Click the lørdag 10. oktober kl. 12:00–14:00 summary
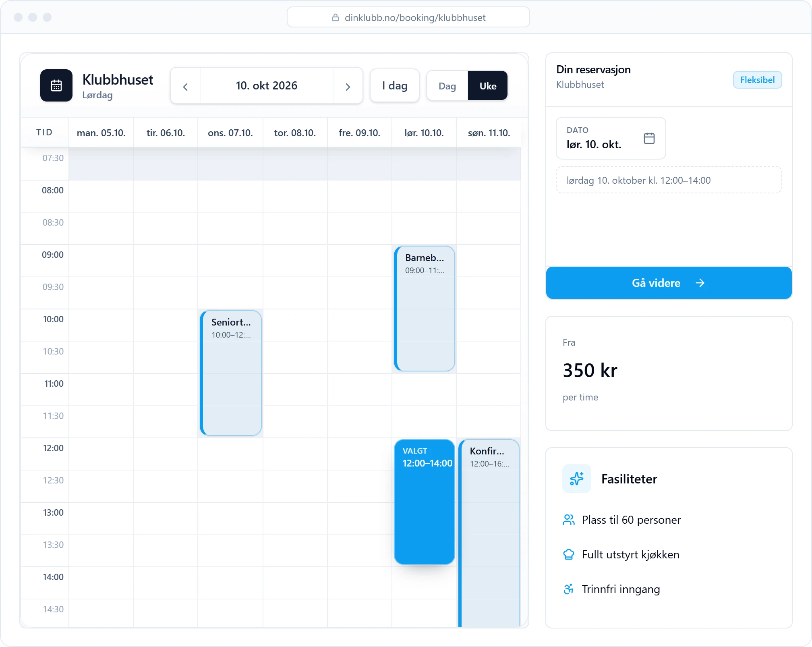The width and height of the screenshot is (812, 647). pyautogui.click(x=669, y=180)
